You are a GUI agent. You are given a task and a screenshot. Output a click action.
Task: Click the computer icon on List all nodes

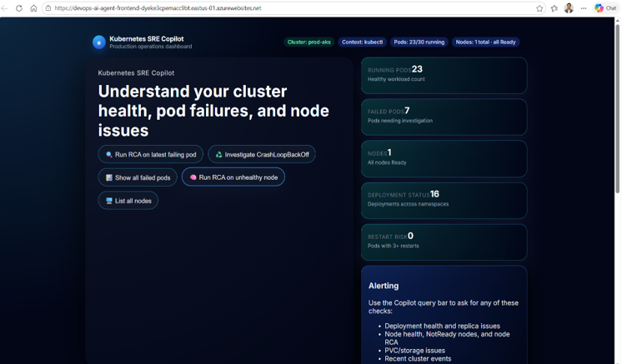[x=109, y=201]
